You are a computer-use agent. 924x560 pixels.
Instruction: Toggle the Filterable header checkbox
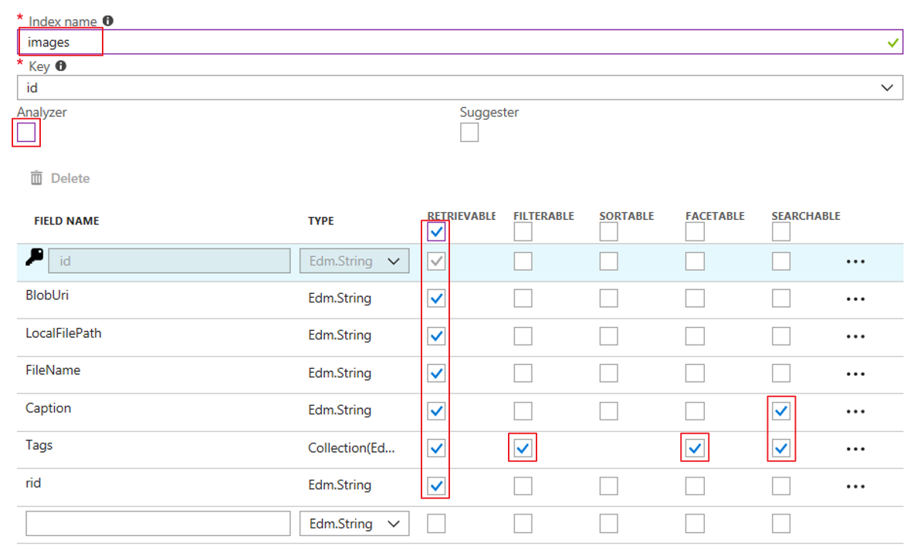point(523,231)
